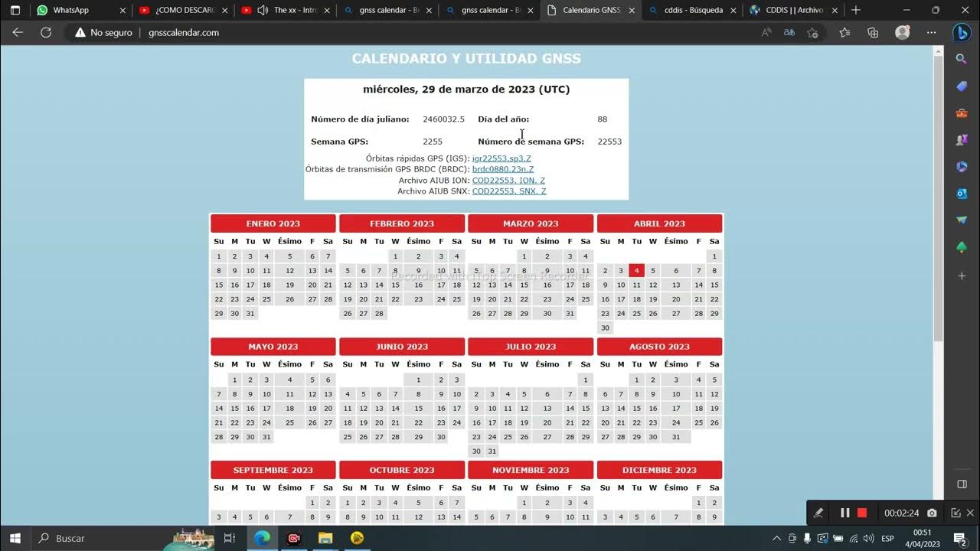Open a new browser tab

[x=856, y=10]
